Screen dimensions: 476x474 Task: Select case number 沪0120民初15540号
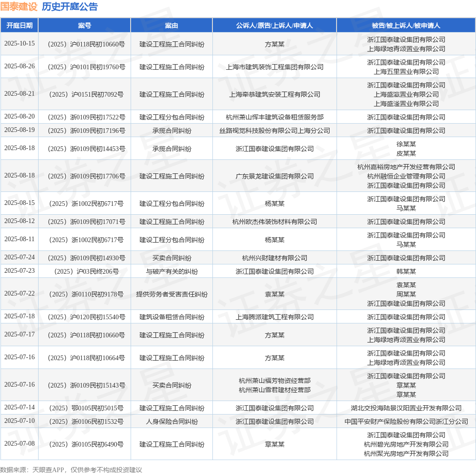[x=86, y=317]
